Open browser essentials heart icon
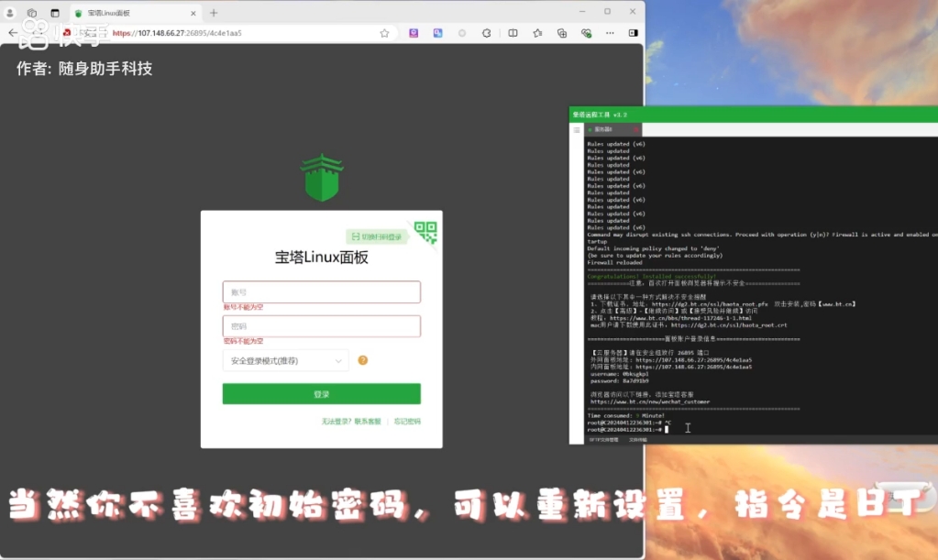 (x=586, y=33)
